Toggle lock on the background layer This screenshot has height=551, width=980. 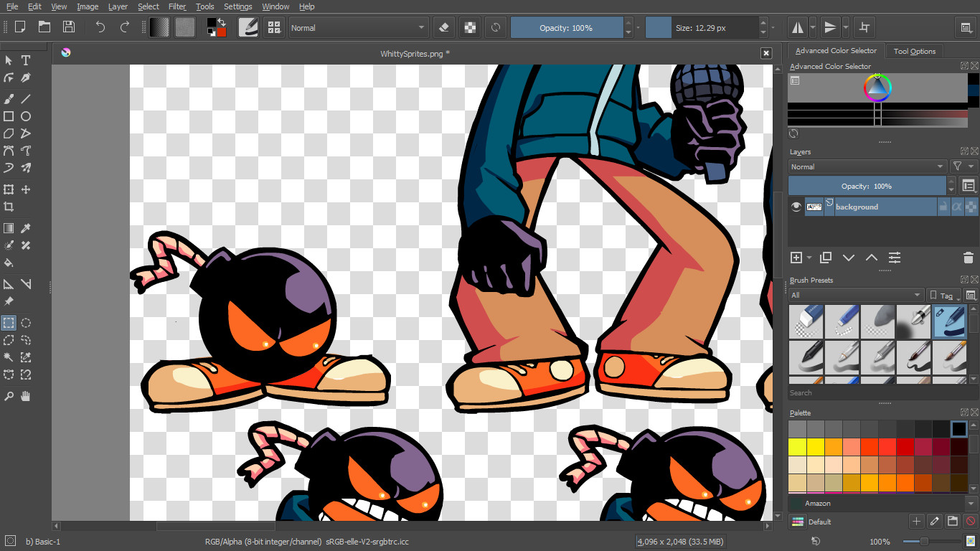943,207
